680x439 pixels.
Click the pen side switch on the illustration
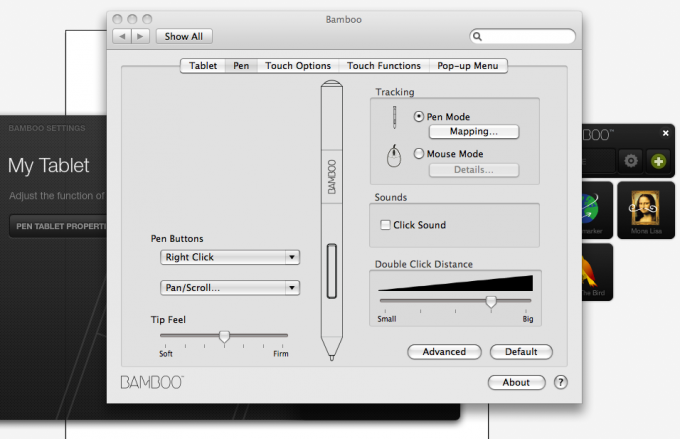[x=332, y=271]
